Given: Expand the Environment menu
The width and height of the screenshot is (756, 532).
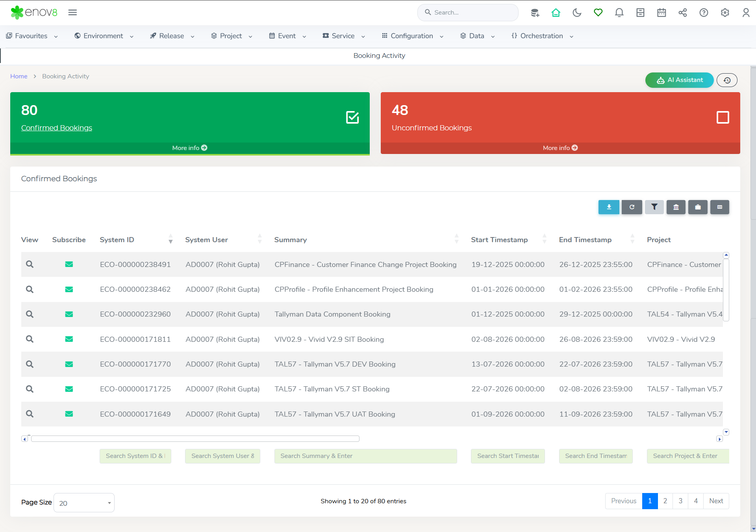Looking at the screenshot, I should tap(104, 36).
